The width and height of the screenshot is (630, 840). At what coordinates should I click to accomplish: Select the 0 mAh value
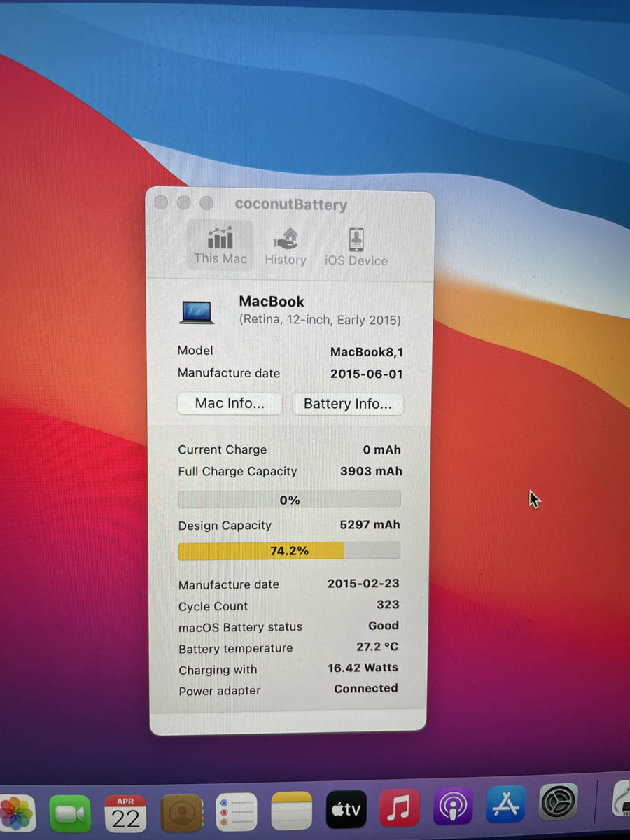coord(382,449)
